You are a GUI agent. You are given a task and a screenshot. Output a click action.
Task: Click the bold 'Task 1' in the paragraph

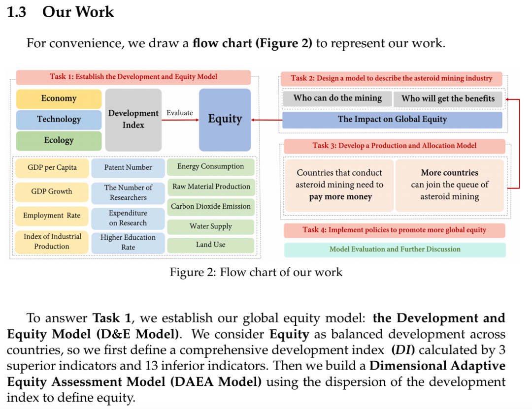click(112, 318)
